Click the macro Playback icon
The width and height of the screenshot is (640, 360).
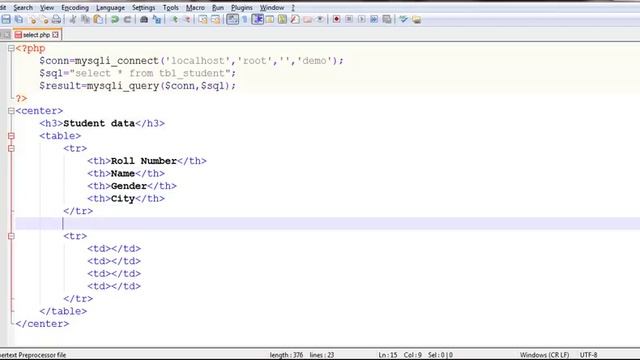tap(362, 19)
